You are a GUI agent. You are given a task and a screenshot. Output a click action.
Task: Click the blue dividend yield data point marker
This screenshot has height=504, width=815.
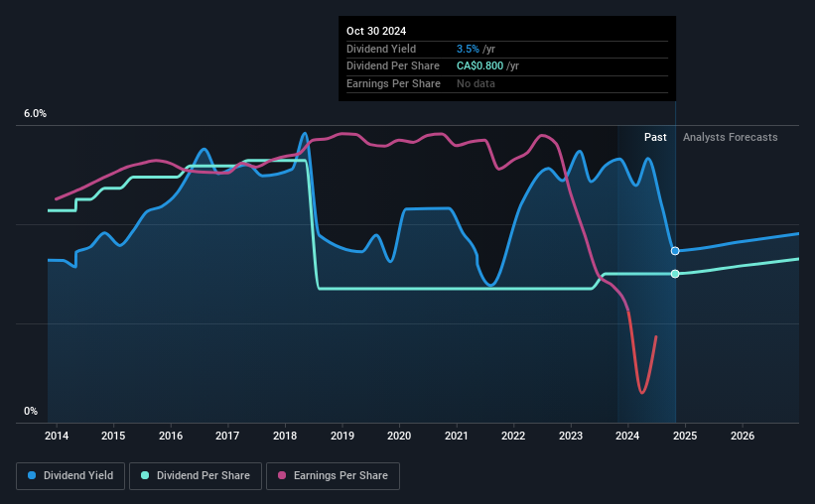675,251
